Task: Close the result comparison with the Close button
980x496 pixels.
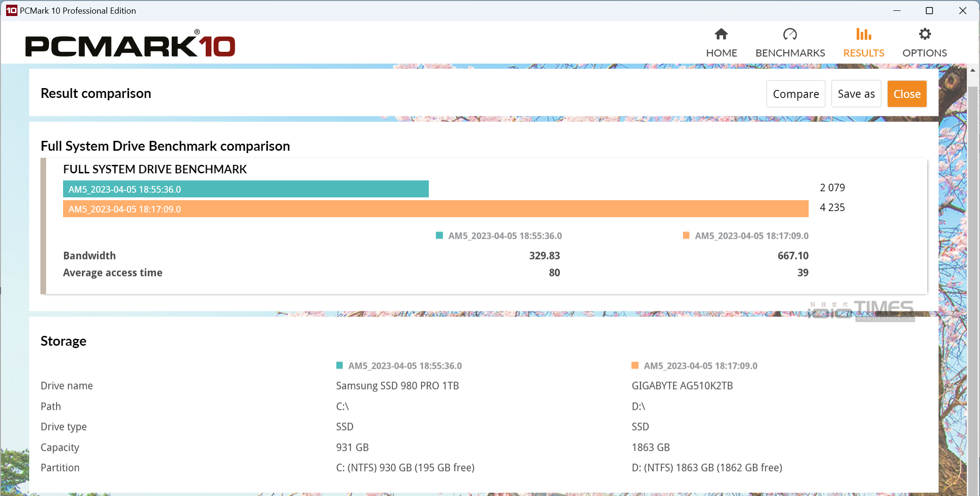Action: point(907,94)
